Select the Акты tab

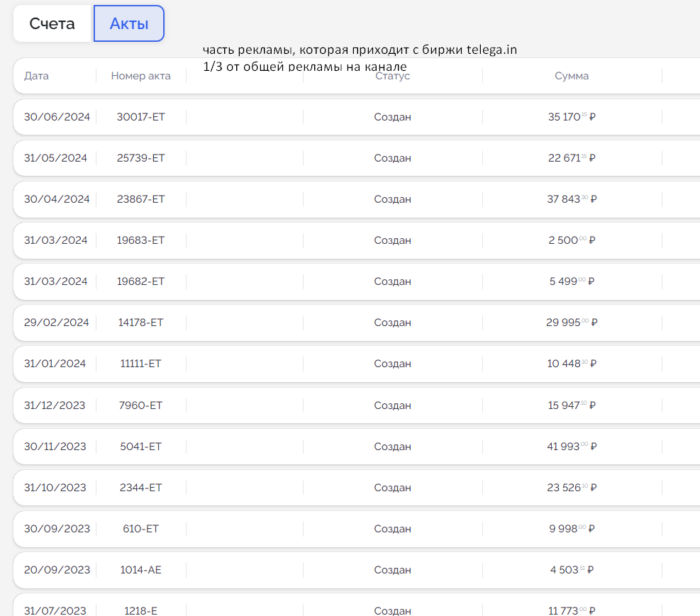click(x=129, y=23)
